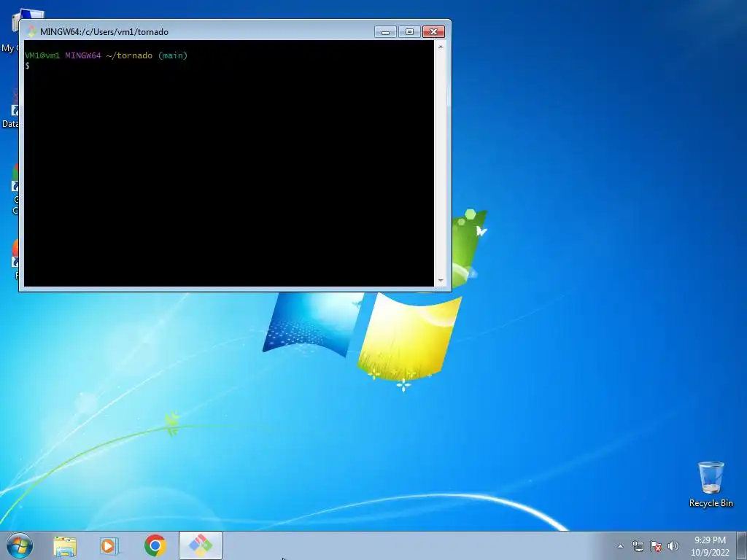The height and width of the screenshot is (560, 747).
Task: Open the Recycle Bin desktop icon
Action: (x=711, y=484)
